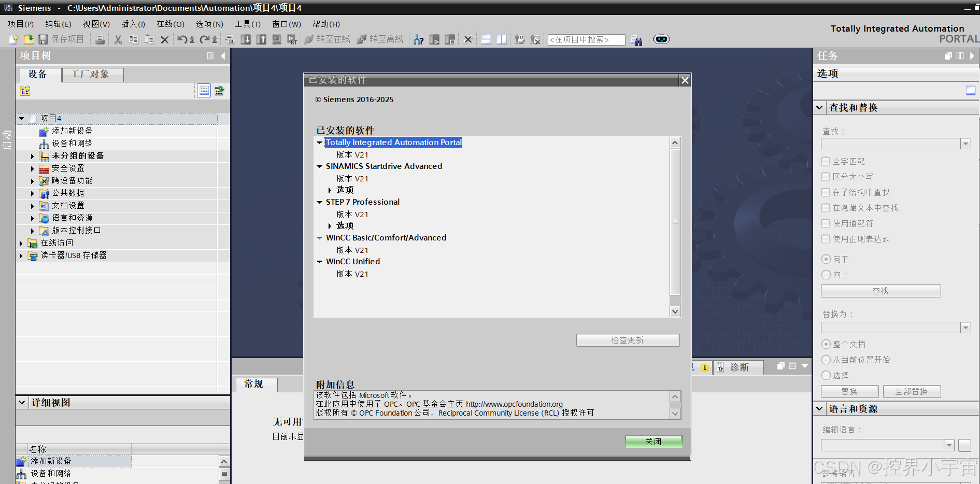
Task: Click the redo arrow icon
Action: [205, 39]
